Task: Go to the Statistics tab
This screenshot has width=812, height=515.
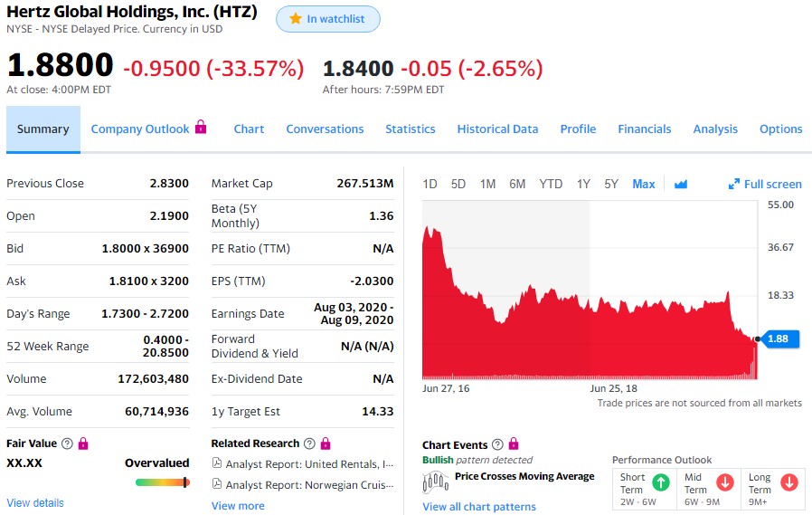Action: pos(411,129)
